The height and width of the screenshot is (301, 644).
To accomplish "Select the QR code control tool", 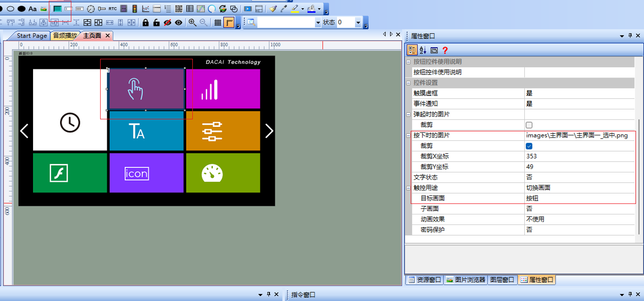I will point(179,9).
